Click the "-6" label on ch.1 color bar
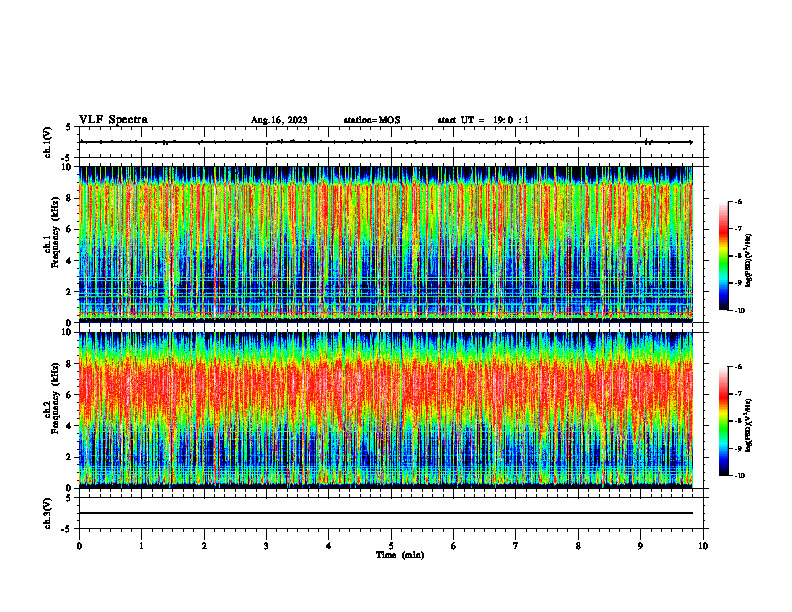This screenshot has width=792, height=612. point(738,202)
